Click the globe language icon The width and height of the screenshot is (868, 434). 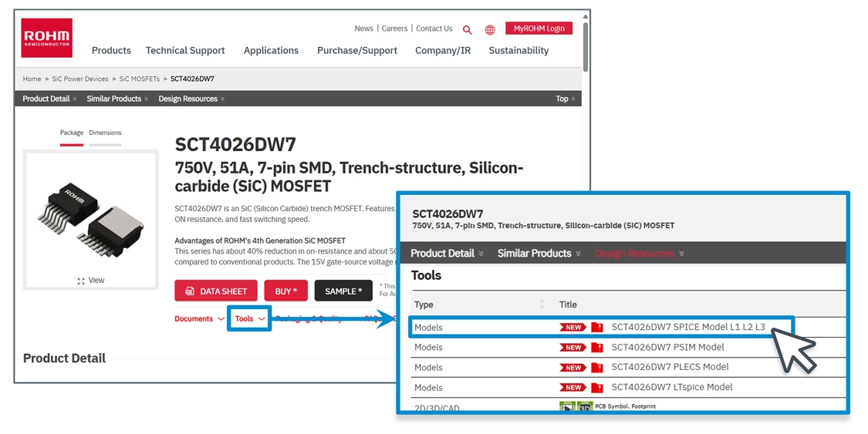coord(490,30)
